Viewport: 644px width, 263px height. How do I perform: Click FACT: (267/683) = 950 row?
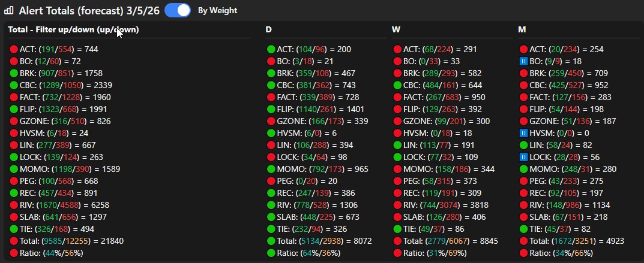(439, 98)
